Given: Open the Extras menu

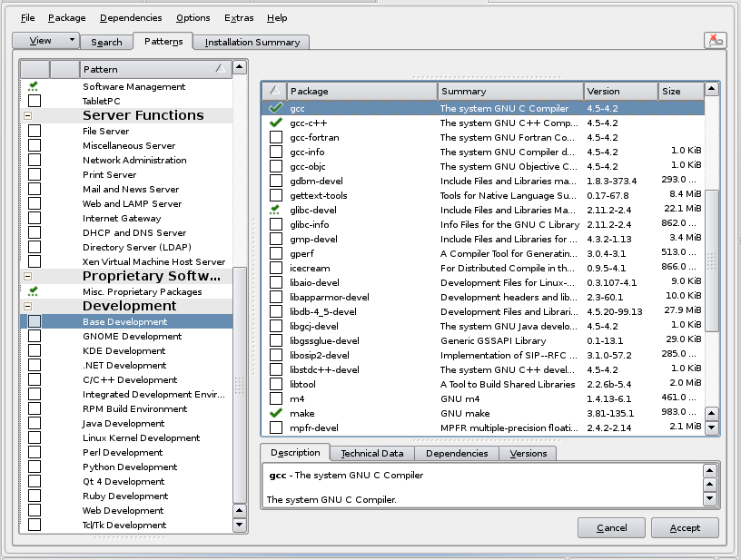Looking at the screenshot, I should click(239, 18).
